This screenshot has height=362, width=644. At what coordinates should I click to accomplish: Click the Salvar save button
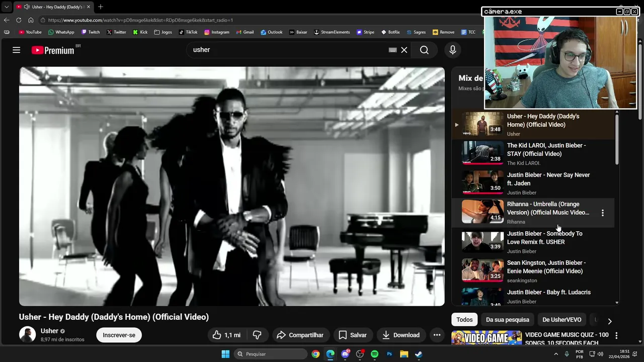point(353,335)
